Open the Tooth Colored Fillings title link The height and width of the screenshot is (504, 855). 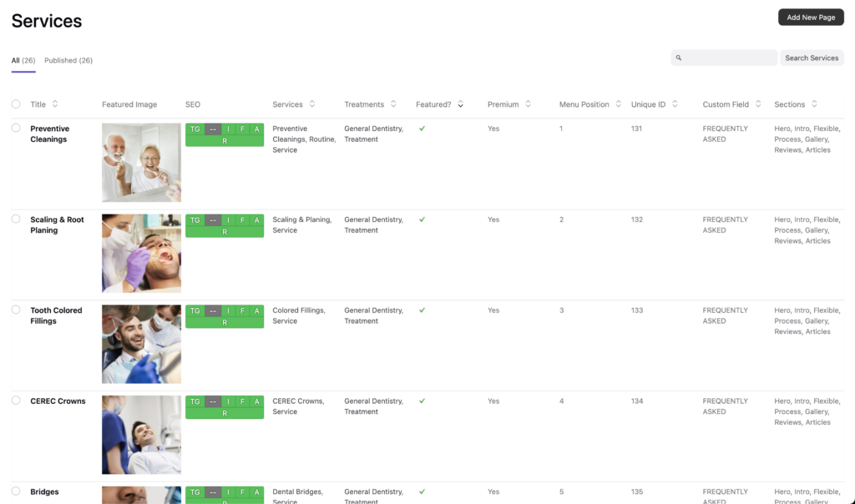[56, 315]
